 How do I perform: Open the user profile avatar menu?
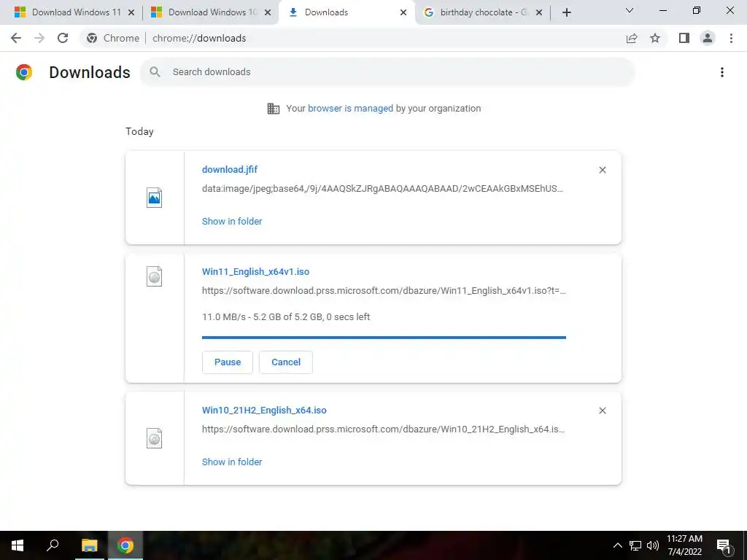coord(708,38)
